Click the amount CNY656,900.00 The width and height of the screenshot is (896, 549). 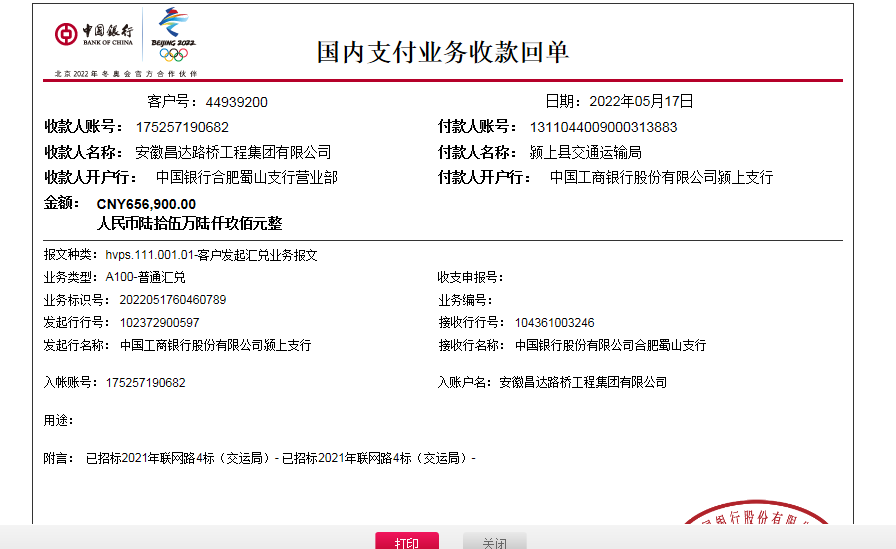pyautogui.click(x=146, y=204)
